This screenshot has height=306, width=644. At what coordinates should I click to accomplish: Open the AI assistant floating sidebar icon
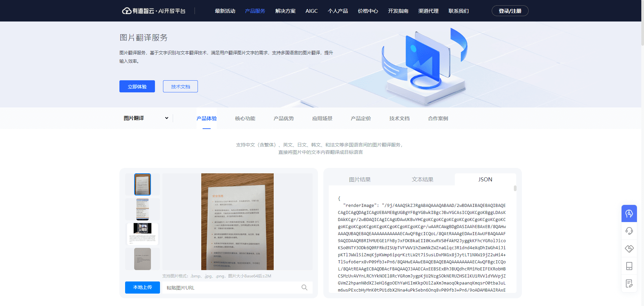coord(629,213)
